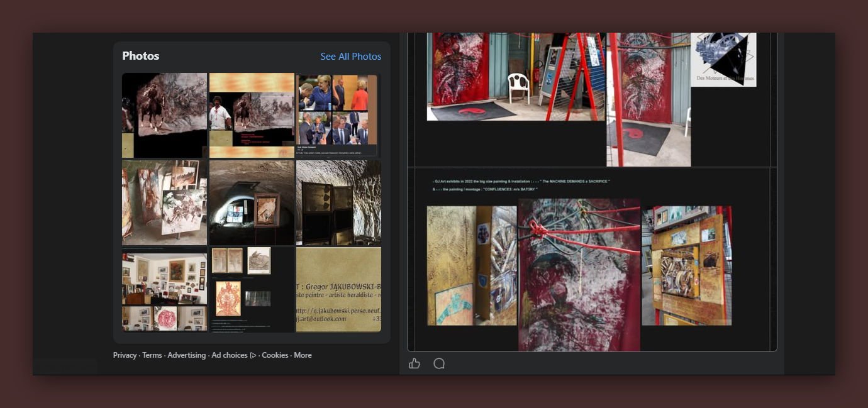Open the orange-bordered man and horseman thumbnail
This screenshot has height=408, width=868.
coord(252,115)
